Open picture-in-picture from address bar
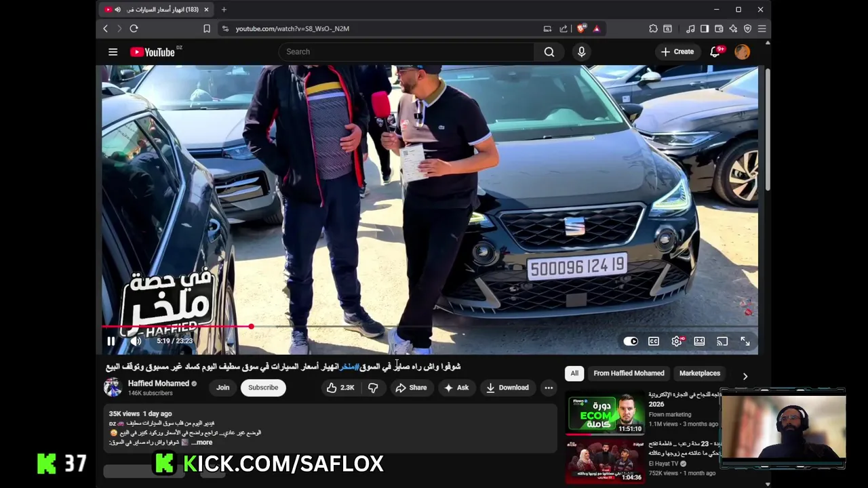 pos(547,28)
